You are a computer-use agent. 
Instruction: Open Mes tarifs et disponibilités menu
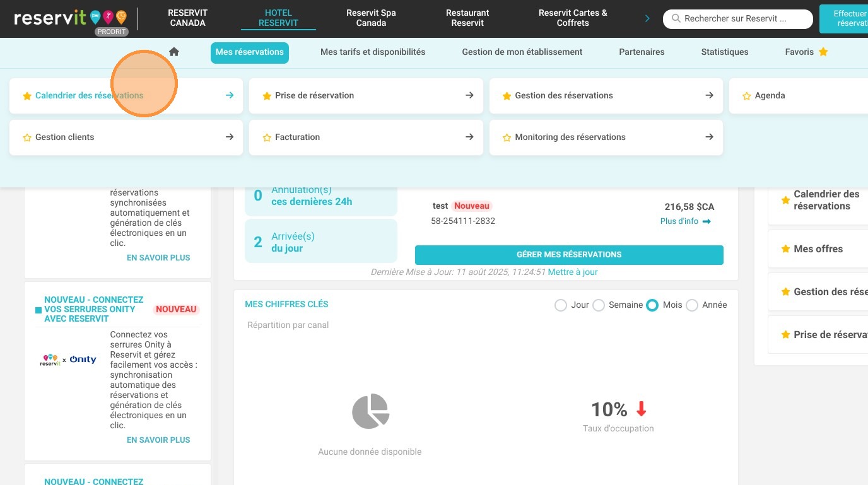click(373, 52)
